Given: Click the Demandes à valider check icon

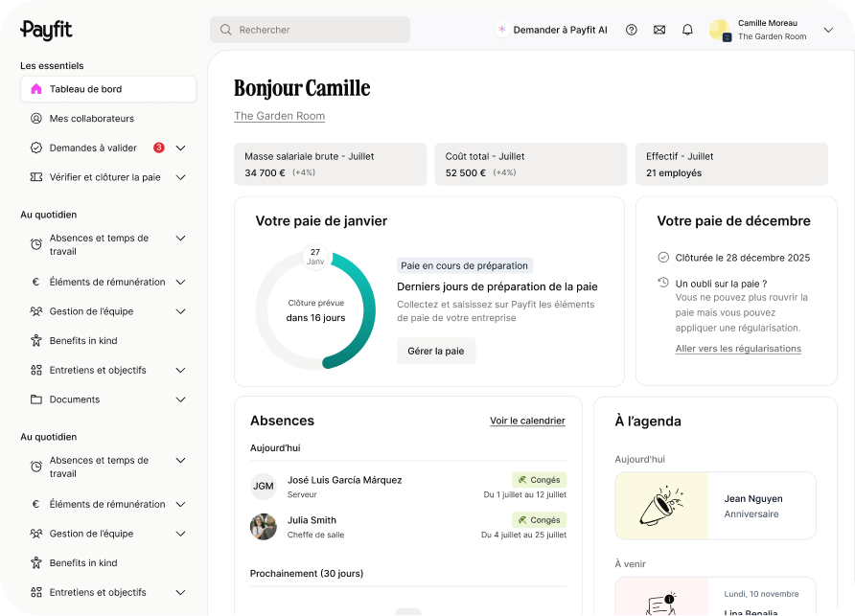Looking at the screenshot, I should point(36,148).
